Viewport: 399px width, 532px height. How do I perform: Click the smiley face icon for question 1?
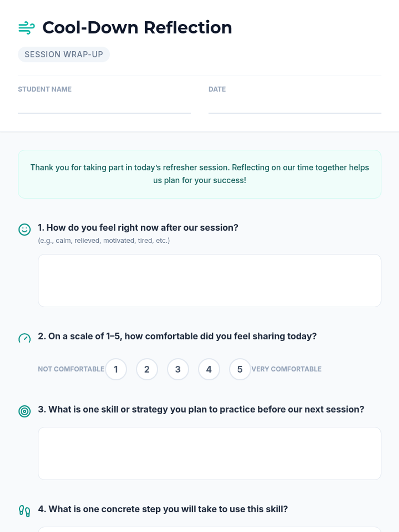point(24,229)
